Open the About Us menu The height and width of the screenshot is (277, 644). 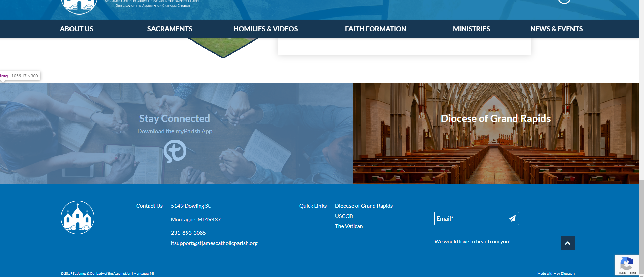pos(77,29)
